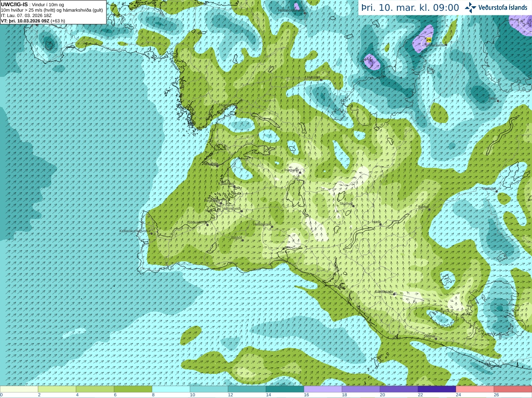Click the Hæll station label
Image resolution: width=532 pixels, height=398 pixels.
point(376,222)
